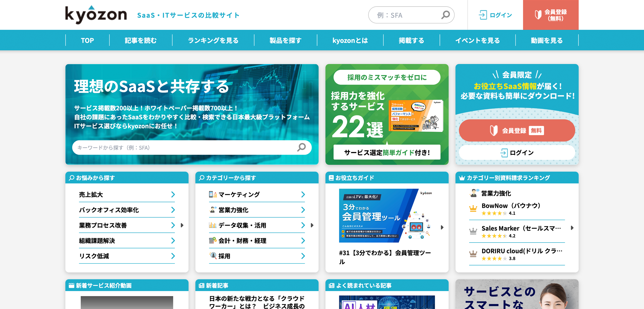This screenshot has width=644, height=309.
Task: Click the chevron on マーケティング row
Action: 303,194
